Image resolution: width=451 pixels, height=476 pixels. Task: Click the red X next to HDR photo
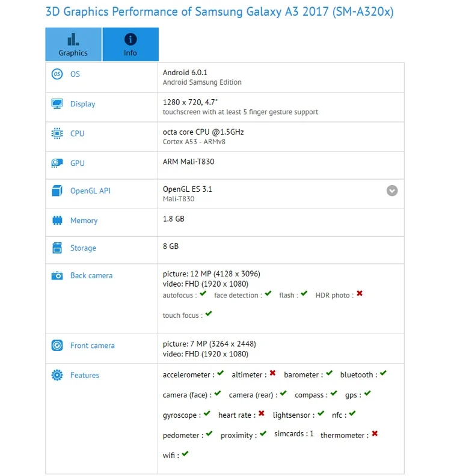pyautogui.click(x=360, y=293)
